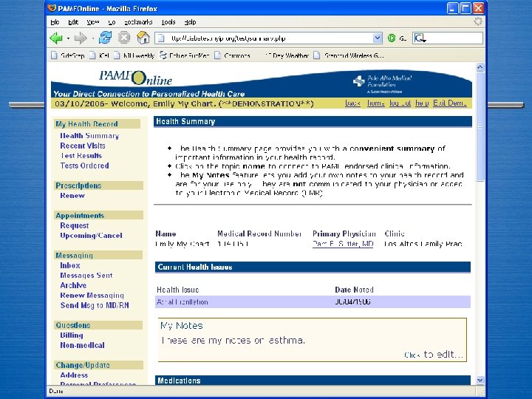This screenshot has width=532, height=399.
Task: Open Upcoming/Cancel appointments link
Action: (x=91, y=236)
